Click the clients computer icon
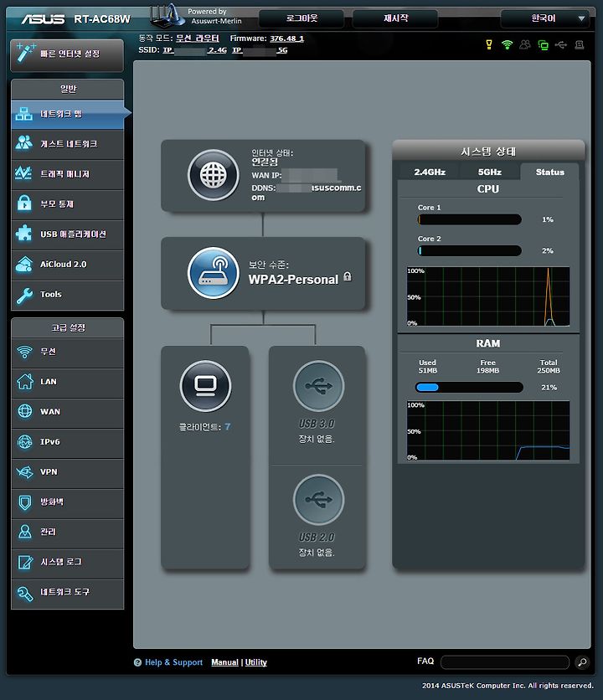 coord(206,386)
